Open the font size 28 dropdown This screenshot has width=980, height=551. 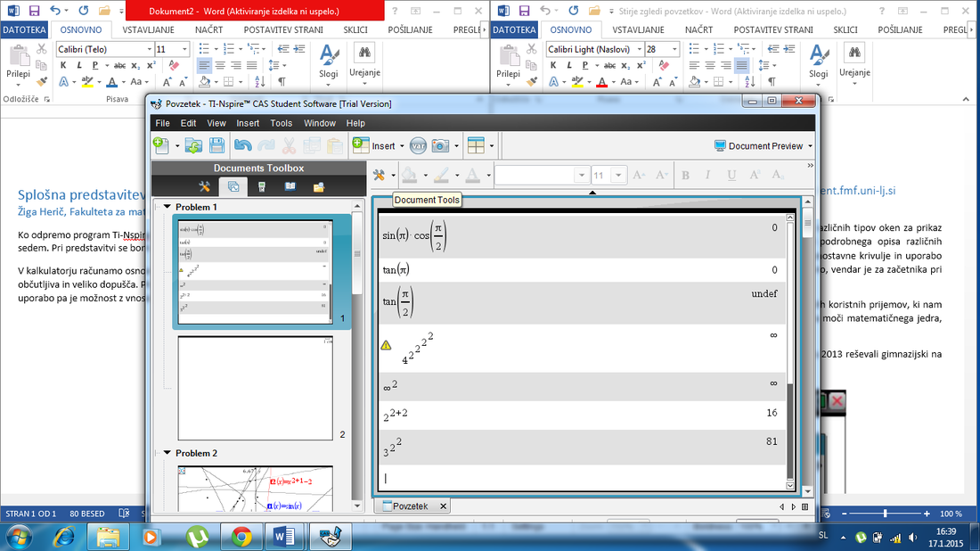click(x=674, y=49)
